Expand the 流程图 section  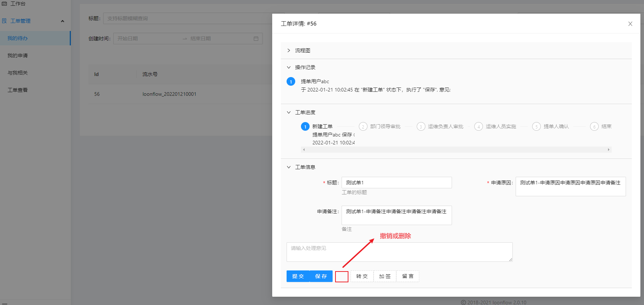coord(288,50)
